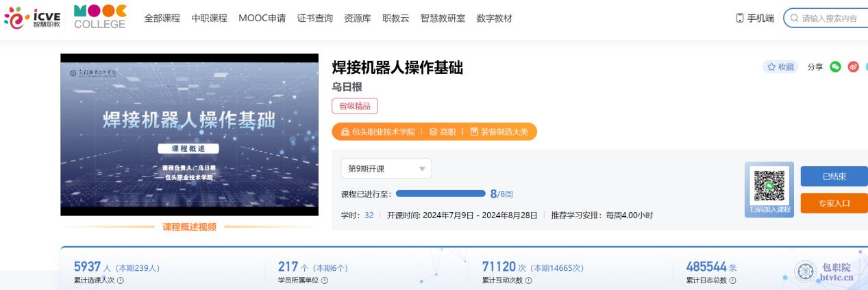Click info icon beside 累计日志总数
The width and height of the screenshot is (868, 290).
point(733,280)
